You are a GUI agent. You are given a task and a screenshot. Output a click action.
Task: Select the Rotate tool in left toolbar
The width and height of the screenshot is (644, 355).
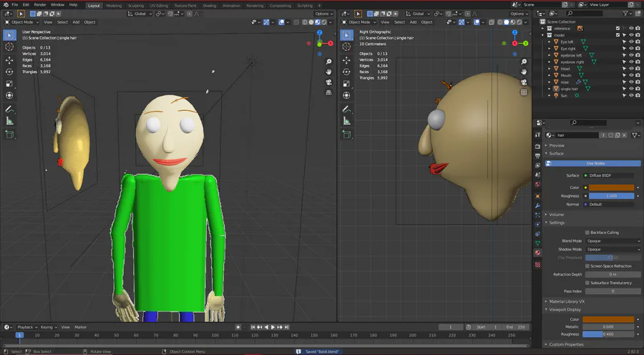coord(9,72)
